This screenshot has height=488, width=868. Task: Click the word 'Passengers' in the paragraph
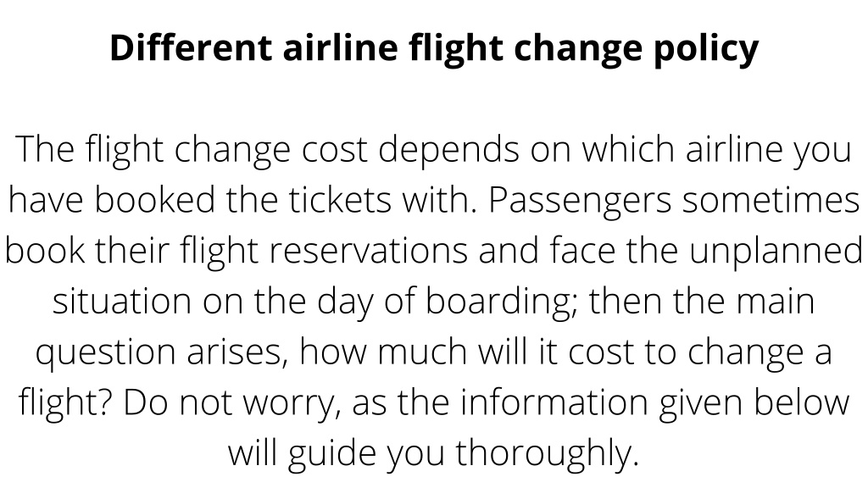(580, 202)
